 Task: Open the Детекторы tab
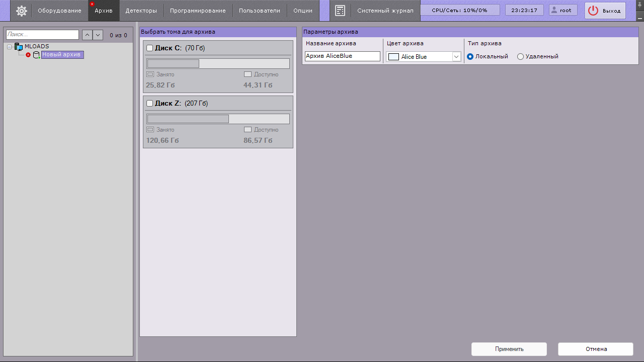point(141,11)
